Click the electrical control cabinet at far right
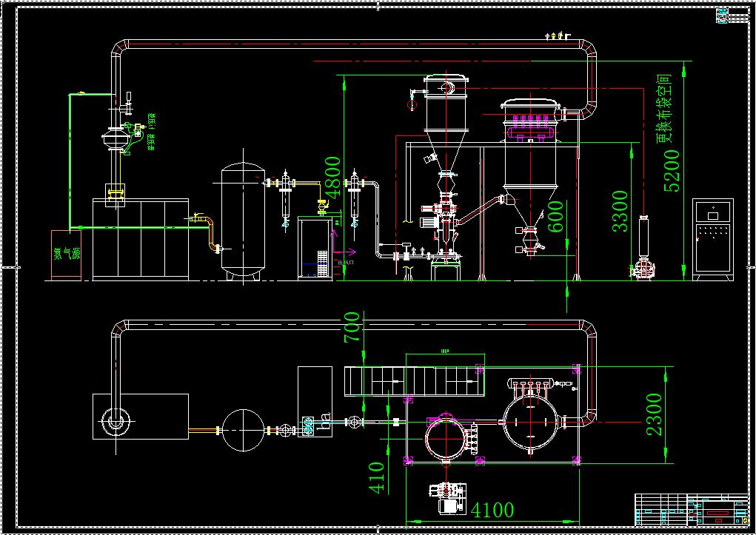The height and width of the screenshot is (535, 756). pos(712,239)
